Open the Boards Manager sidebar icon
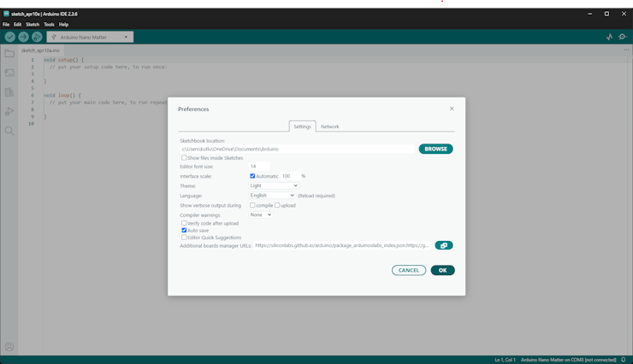 click(x=9, y=73)
